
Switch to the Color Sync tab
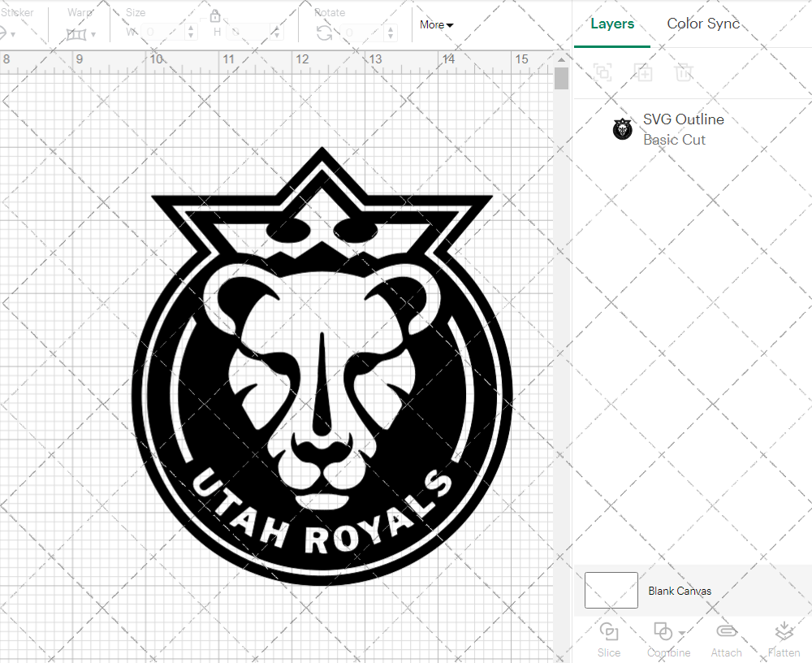[x=703, y=24]
